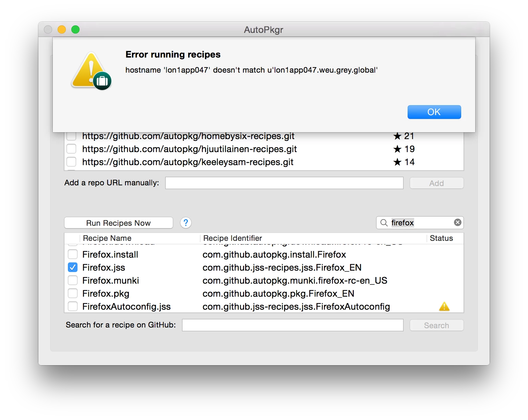Viewport: 528px width, 420px height.
Task: Click the star next to 19
Action: click(397, 149)
